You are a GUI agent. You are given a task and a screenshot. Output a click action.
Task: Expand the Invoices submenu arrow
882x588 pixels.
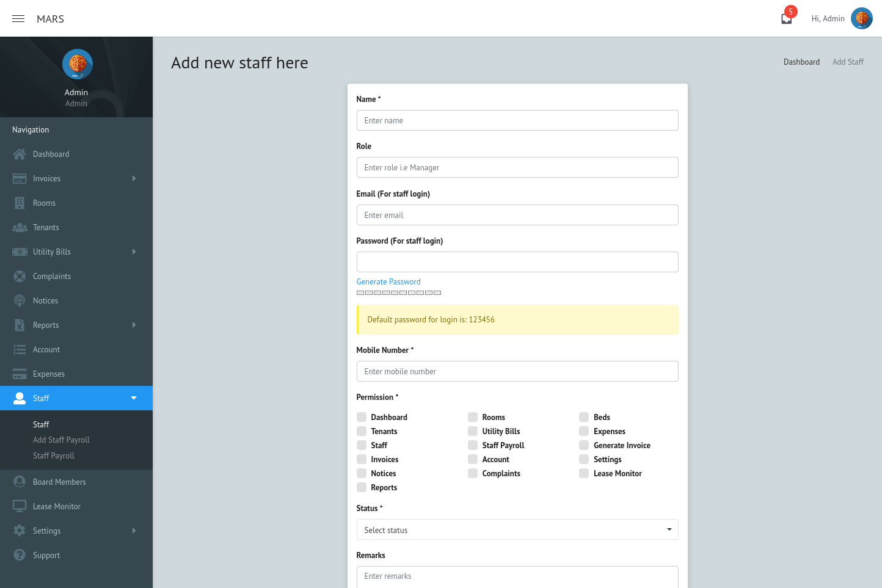click(x=134, y=178)
